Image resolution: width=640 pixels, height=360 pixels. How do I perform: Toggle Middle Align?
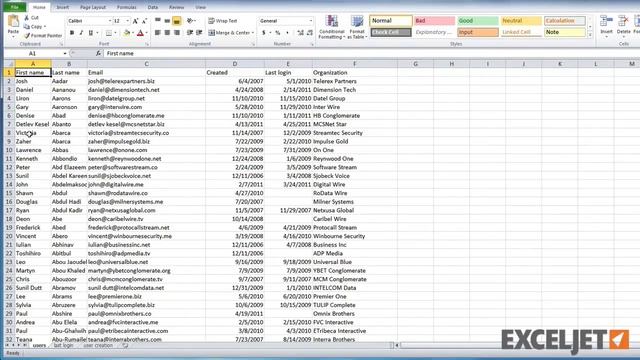click(x=167, y=20)
